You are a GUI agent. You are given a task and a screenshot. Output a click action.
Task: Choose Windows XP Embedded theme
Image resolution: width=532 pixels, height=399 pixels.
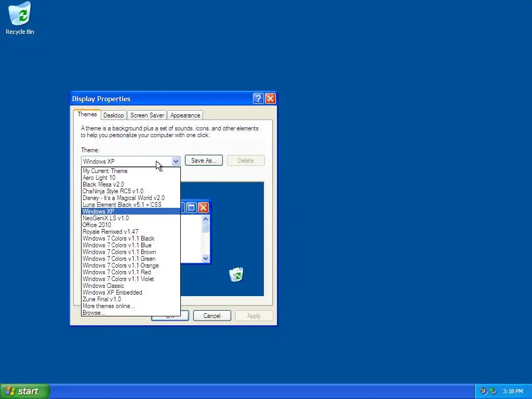[131, 292]
